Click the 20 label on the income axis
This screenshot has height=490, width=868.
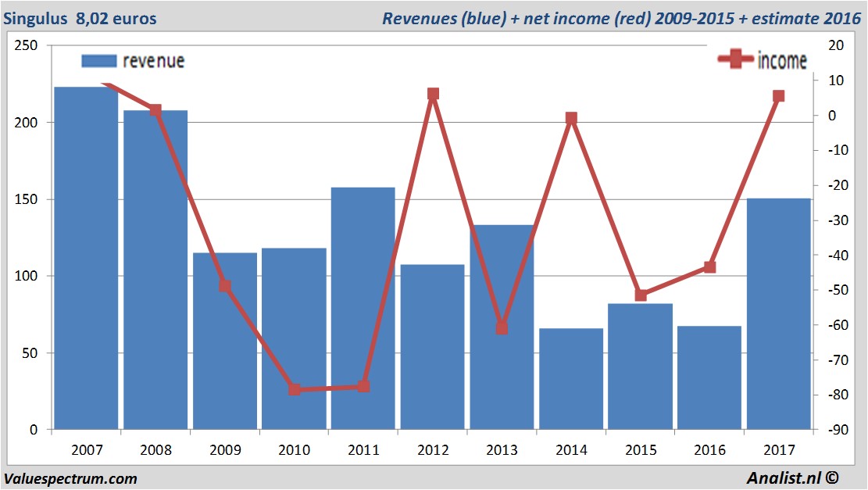[836, 45]
